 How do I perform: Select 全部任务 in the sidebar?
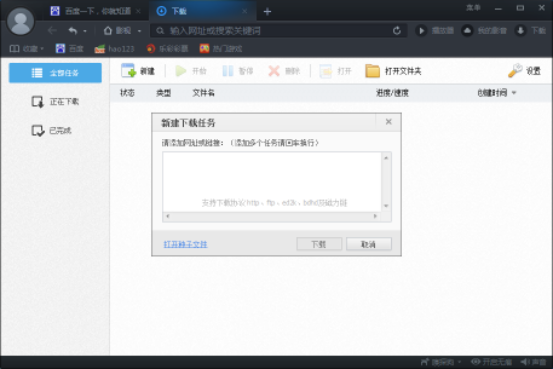55,73
